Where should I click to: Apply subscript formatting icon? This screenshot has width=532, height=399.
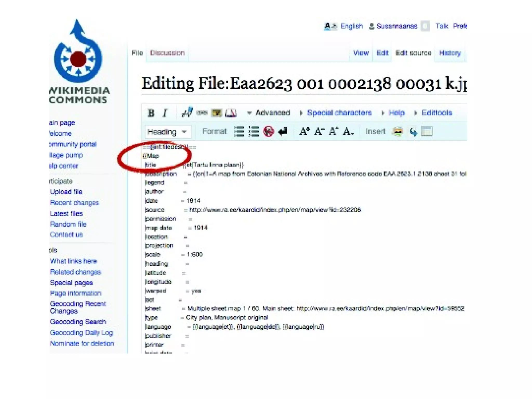pos(348,132)
